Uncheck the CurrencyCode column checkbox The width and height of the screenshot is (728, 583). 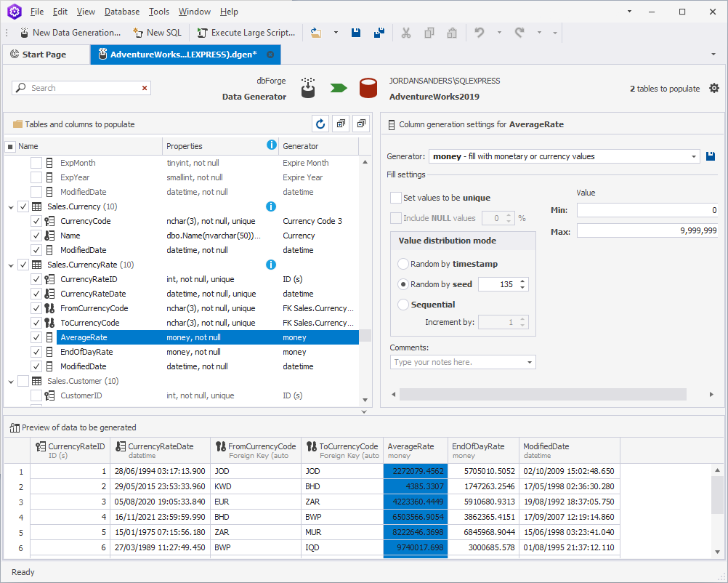pos(36,221)
